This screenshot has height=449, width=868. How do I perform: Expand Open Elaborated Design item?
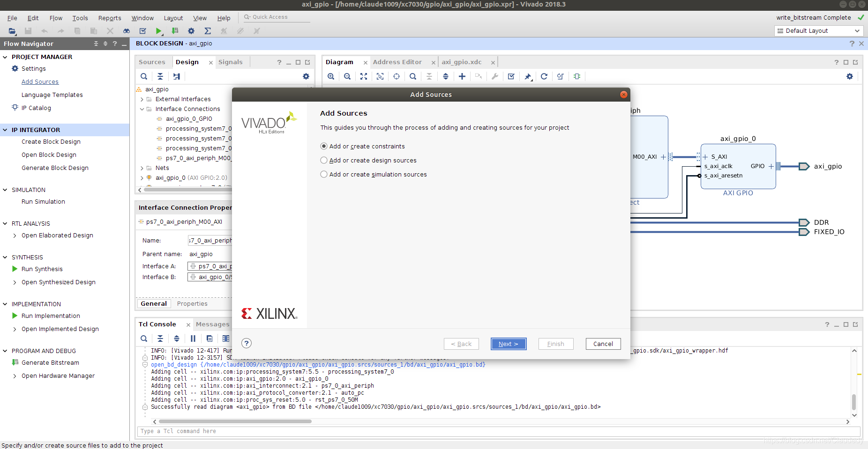pyautogui.click(x=15, y=236)
